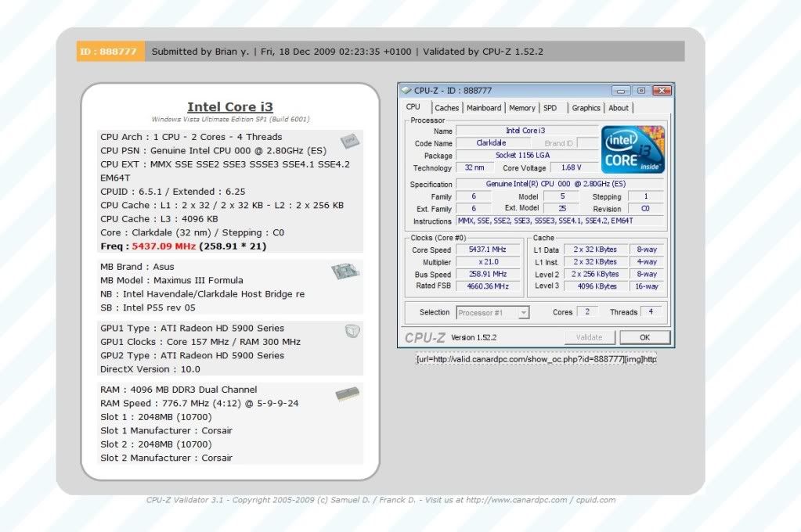
Task: Click the OK button
Action: click(644, 337)
